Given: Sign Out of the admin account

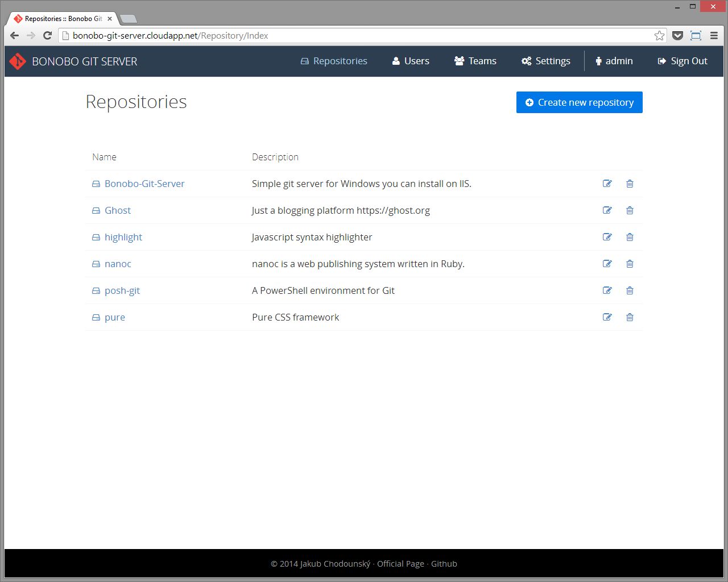Looking at the screenshot, I should (682, 61).
